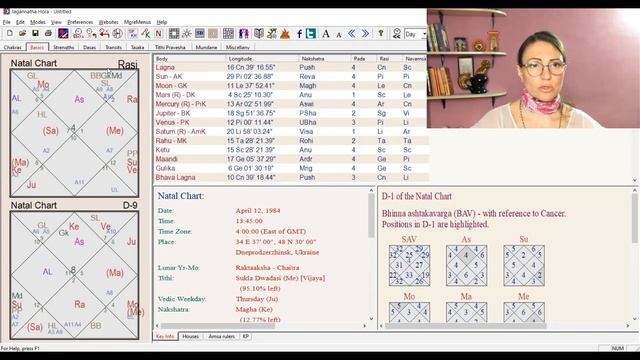
Task: Open the Twitter link icon
Action: point(311,34)
